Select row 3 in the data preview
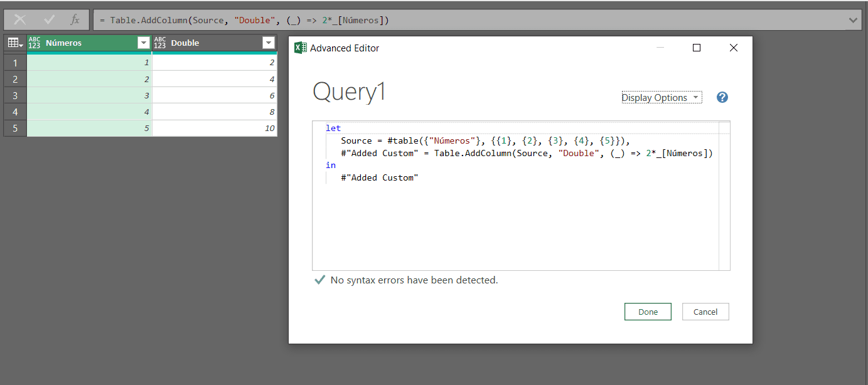 [x=15, y=95]
